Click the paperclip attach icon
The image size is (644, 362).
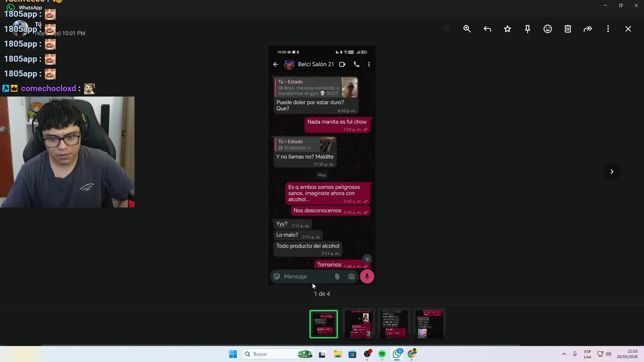(337, 277)
